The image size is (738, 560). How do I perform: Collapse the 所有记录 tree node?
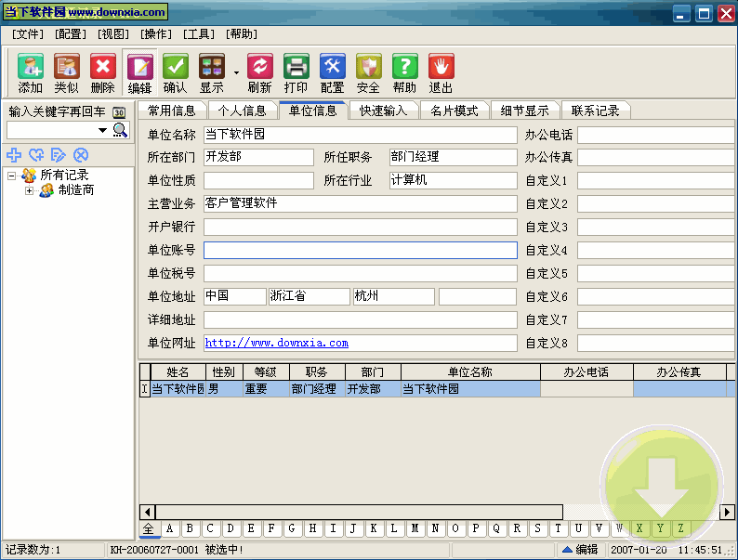[x=12, y=175]
